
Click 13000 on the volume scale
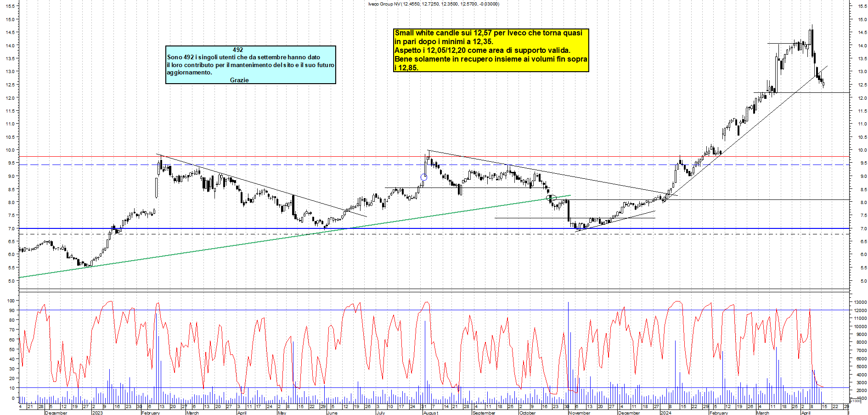click(860, 302)
